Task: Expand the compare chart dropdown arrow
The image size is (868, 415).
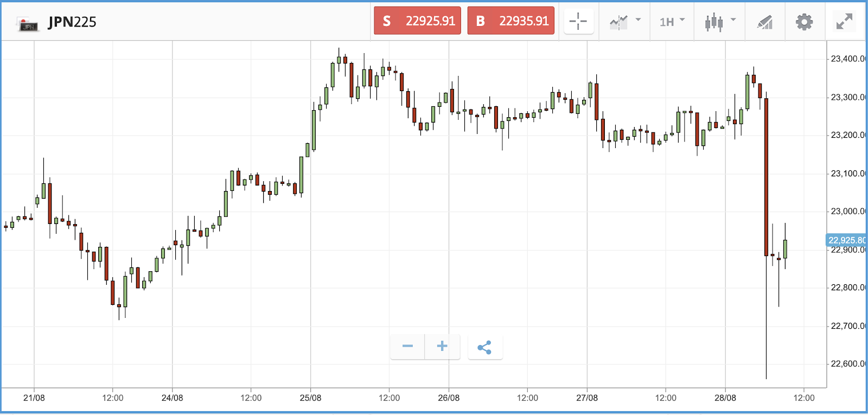Action: [x=639, y=20]
